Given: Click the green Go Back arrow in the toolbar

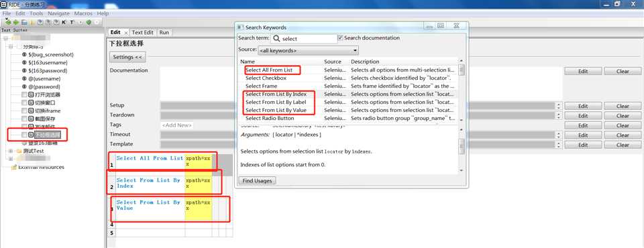Looking at the screenshot, I should [x=8, y=22].
